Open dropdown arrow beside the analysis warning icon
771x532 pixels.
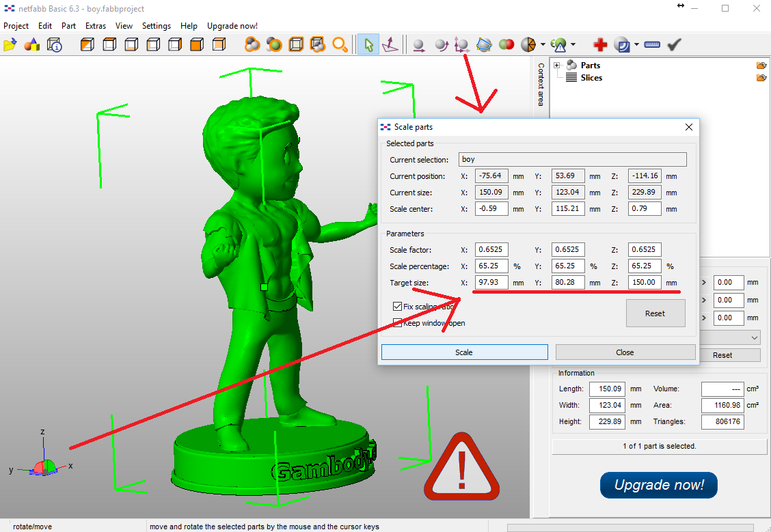573,45
